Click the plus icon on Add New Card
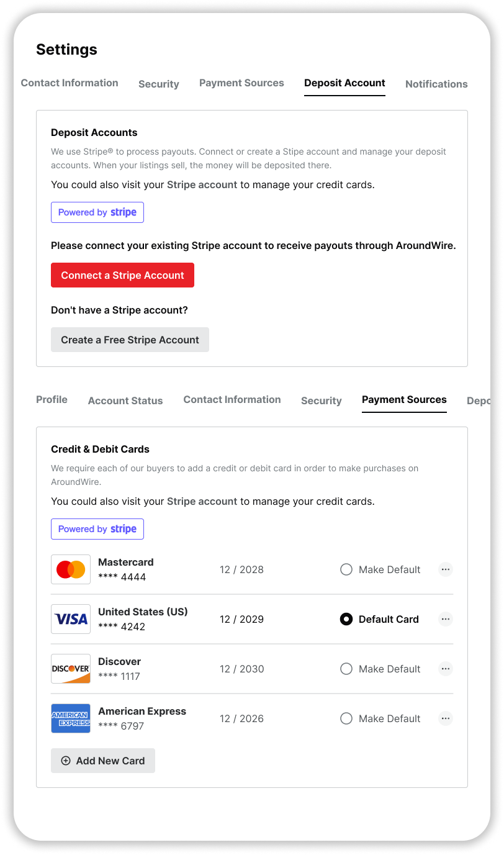This screenshot has width=504, height=855. 66,760
